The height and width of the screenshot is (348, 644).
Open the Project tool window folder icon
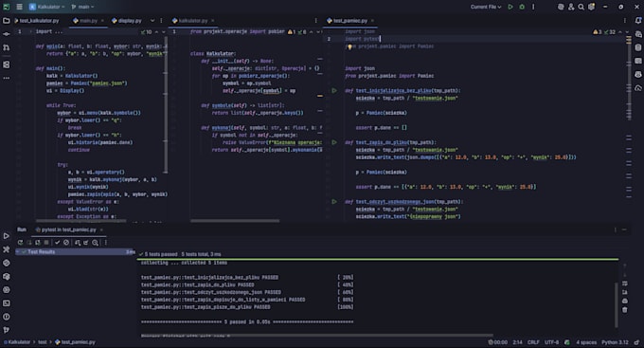point(7,21)
